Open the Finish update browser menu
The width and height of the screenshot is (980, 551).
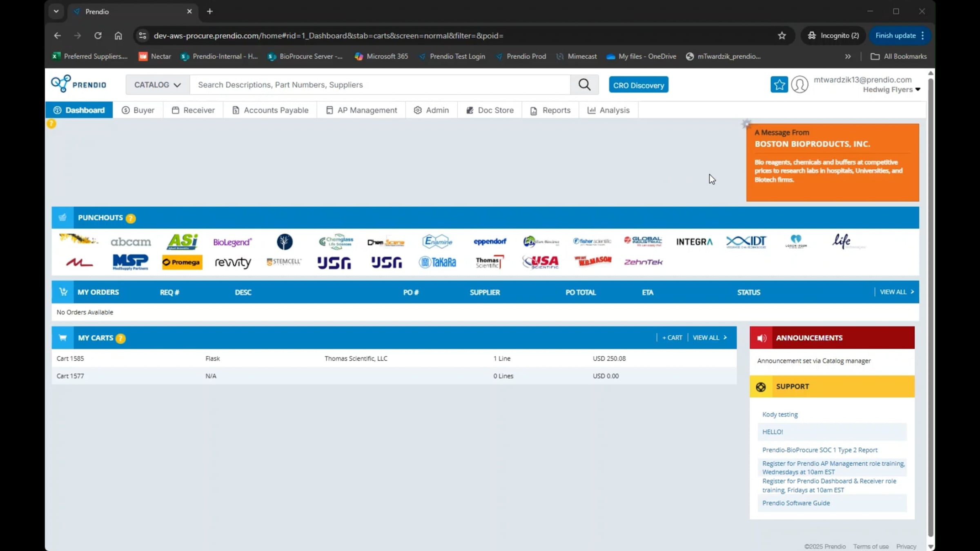click(900, 36)
